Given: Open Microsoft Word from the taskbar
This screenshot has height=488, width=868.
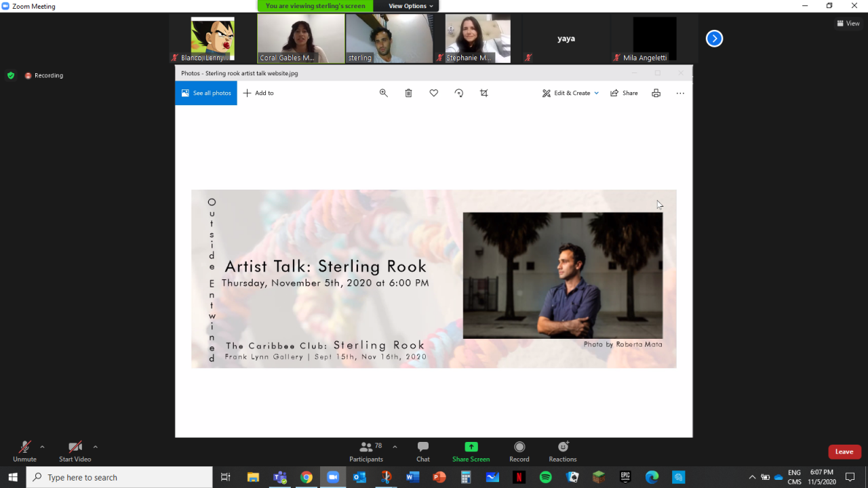Looking at the screenshot, I should coord(412,477).
